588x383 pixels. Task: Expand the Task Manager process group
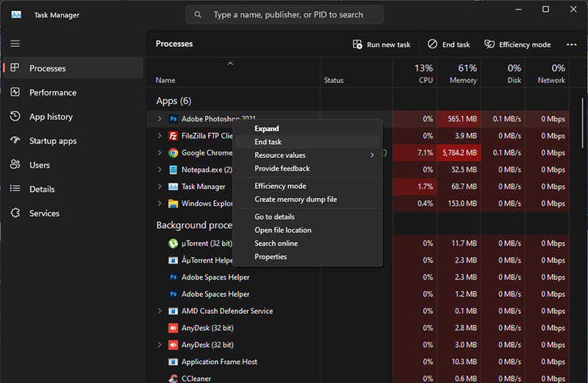[x=159, y=187]
